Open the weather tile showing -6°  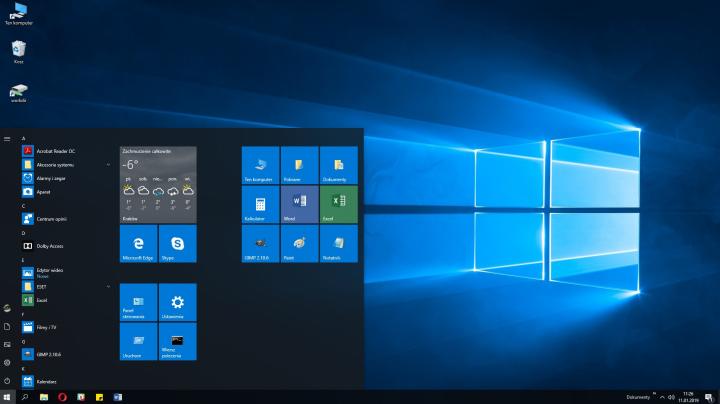click(x=158, y=185)
